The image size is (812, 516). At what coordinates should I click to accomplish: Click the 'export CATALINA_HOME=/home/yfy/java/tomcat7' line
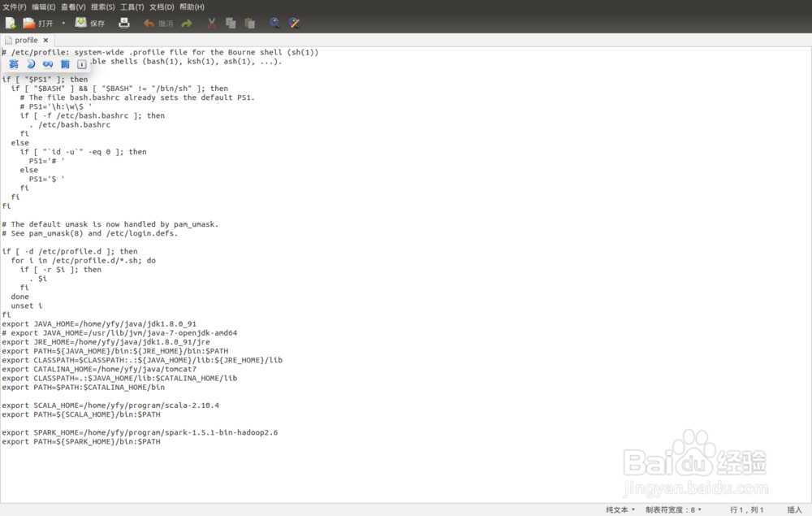coord(99,370)
